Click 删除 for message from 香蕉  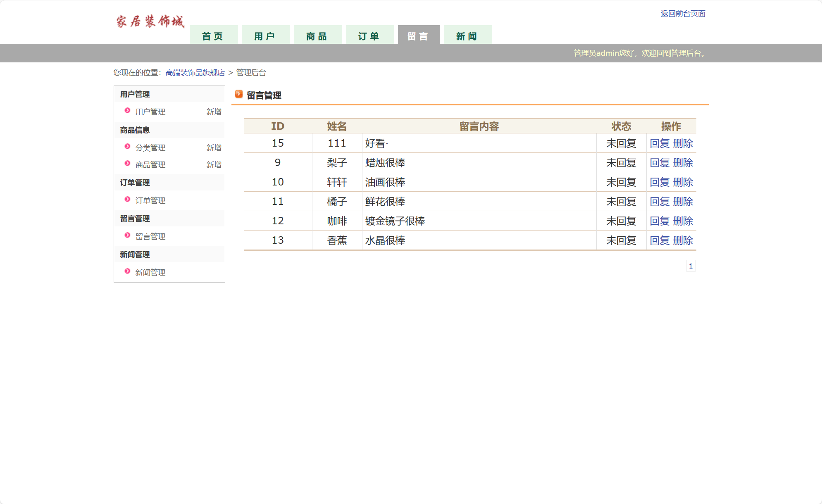coord(684,240)
